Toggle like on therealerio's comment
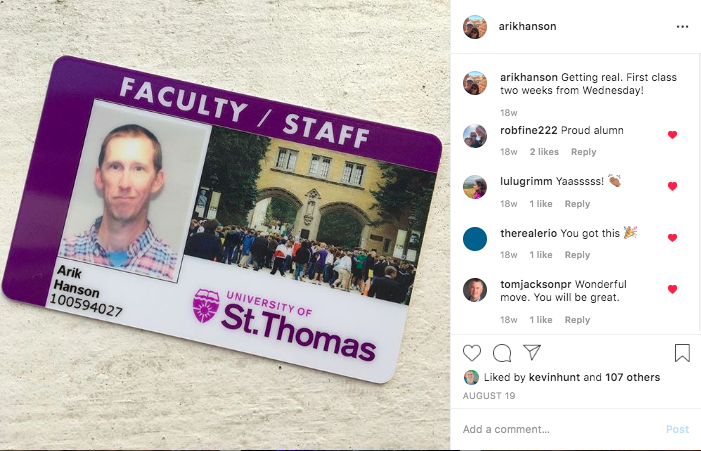 pyautogui.click(x=672, y=237)
